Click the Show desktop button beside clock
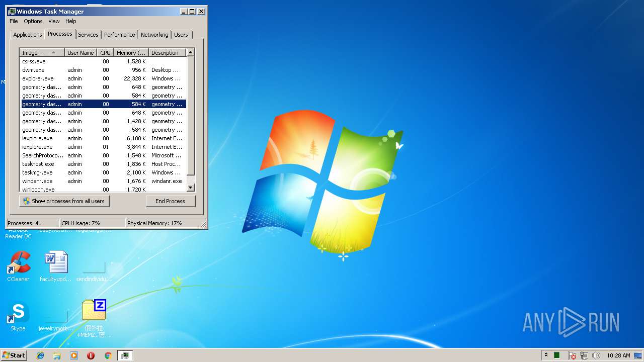Screen dimensions: 644x362 (x=639, y=355)
